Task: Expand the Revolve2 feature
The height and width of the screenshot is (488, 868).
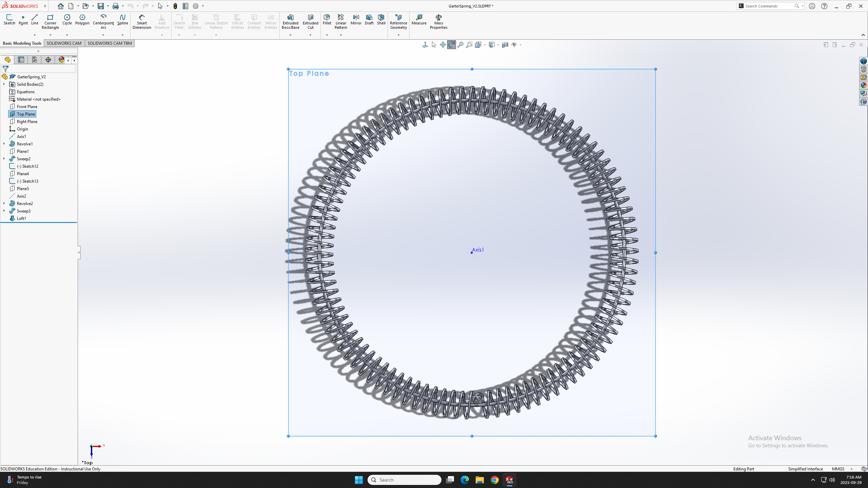Action: [4, 203]
